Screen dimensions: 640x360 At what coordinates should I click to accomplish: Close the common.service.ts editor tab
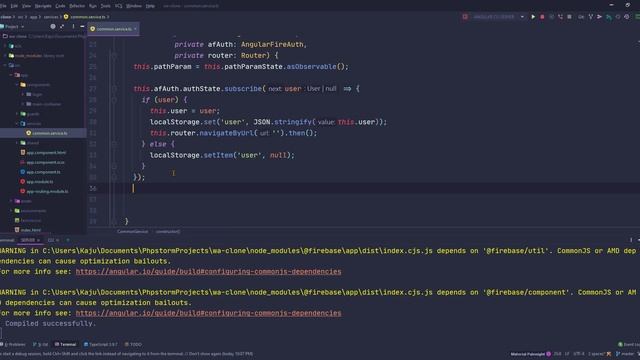click(136, 29)
